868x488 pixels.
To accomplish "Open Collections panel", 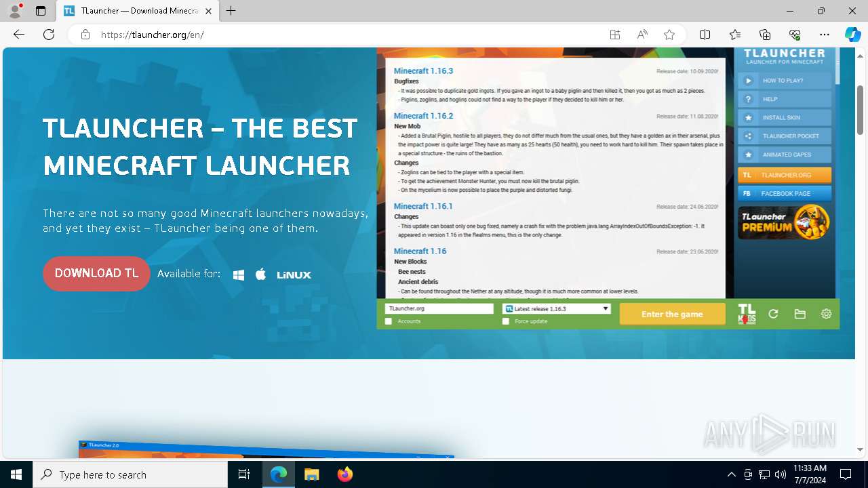I will click(x=765, y=35).
